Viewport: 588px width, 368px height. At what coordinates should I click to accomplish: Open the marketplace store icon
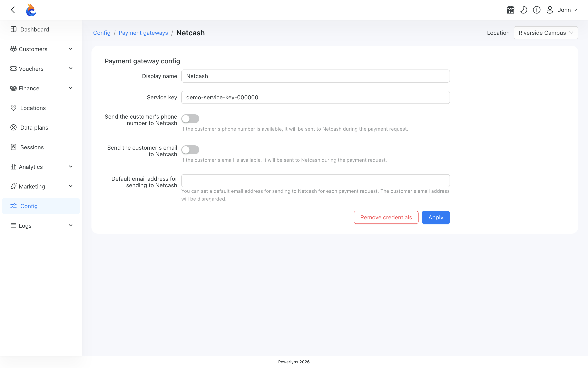pyautogui.click(x=510, y=10)
